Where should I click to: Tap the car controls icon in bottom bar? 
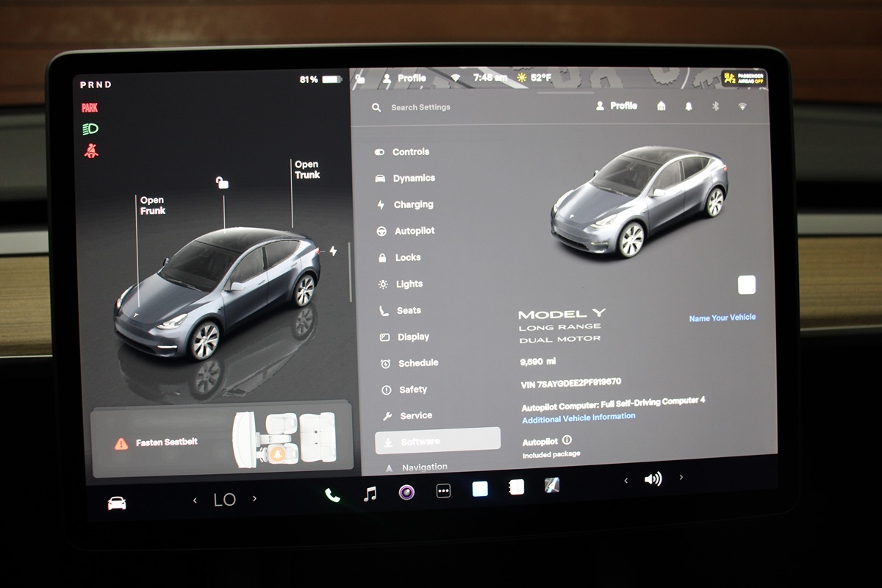pos(117,503)
